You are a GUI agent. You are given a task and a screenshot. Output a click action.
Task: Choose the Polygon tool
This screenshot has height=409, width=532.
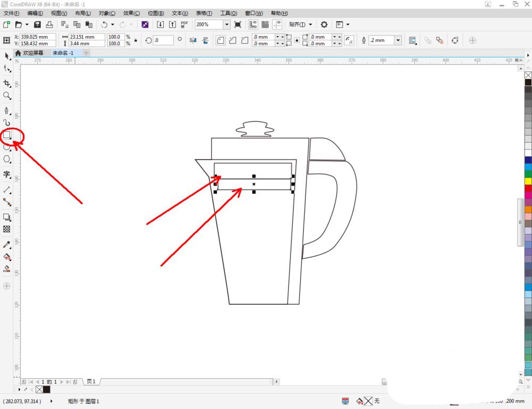point(7,159)
